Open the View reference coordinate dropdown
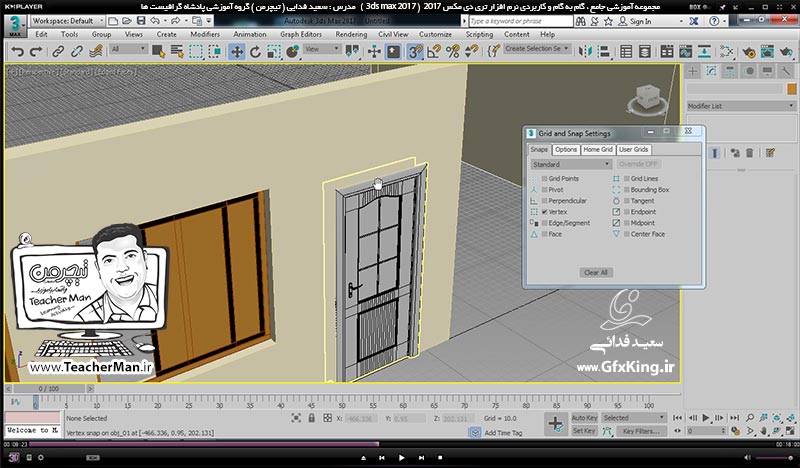This screenshot has width=800, height=468. coord(322,49)
